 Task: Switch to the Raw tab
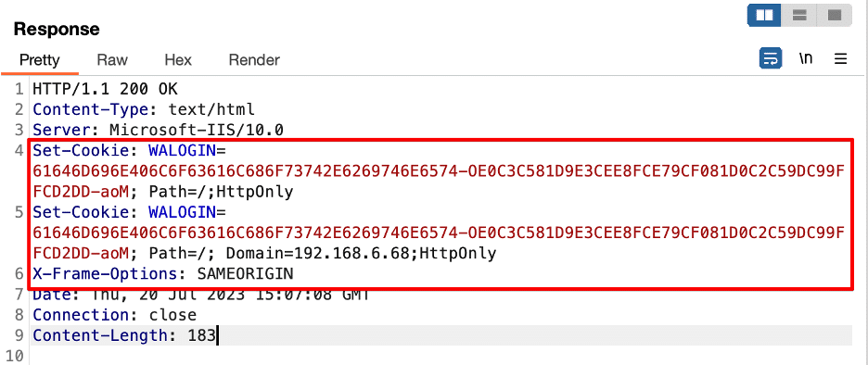[112, 59]
